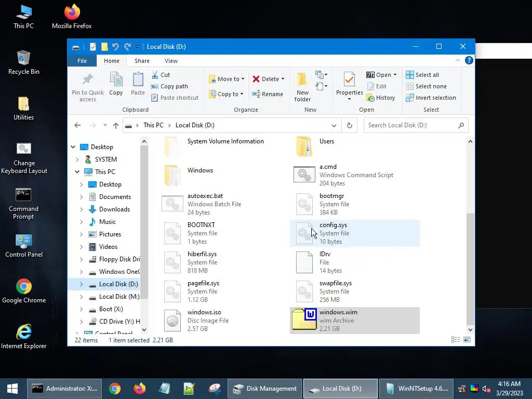Viewport: 532px width, 399px height.
Task: Open Explorer help question mark
Action: click(x=469, y=60)
